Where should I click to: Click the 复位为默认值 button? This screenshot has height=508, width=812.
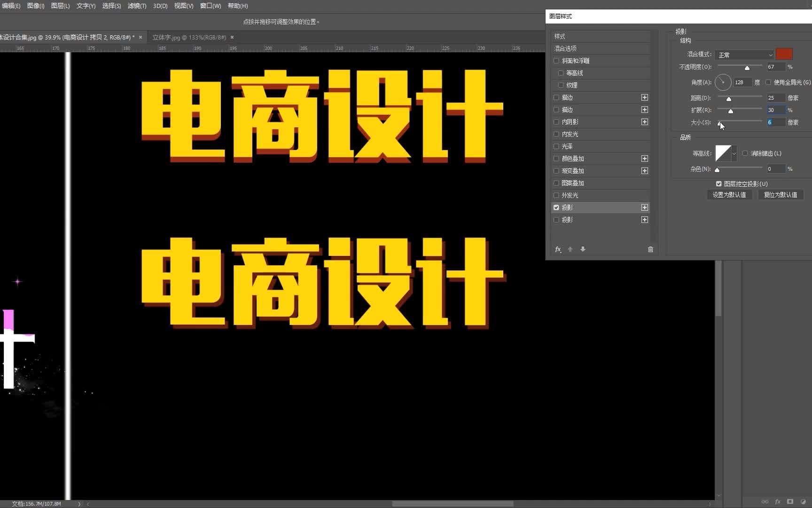pyautogui.click(x=781, y=195)
